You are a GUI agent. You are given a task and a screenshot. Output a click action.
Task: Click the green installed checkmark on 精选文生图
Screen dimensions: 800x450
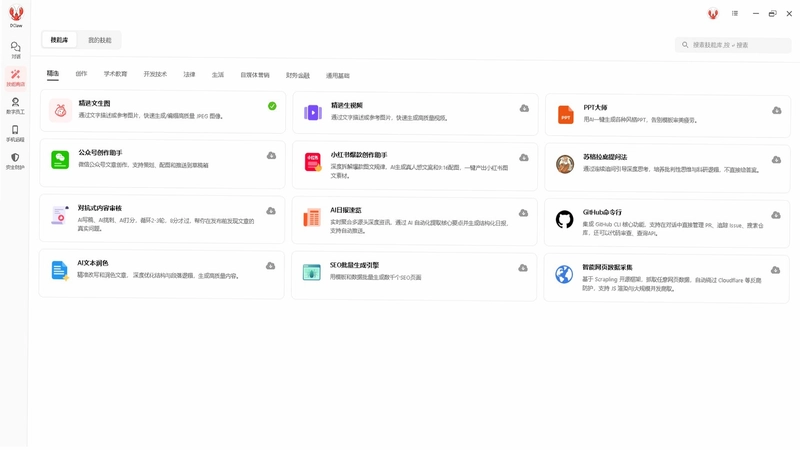click(x=272, y=106)
